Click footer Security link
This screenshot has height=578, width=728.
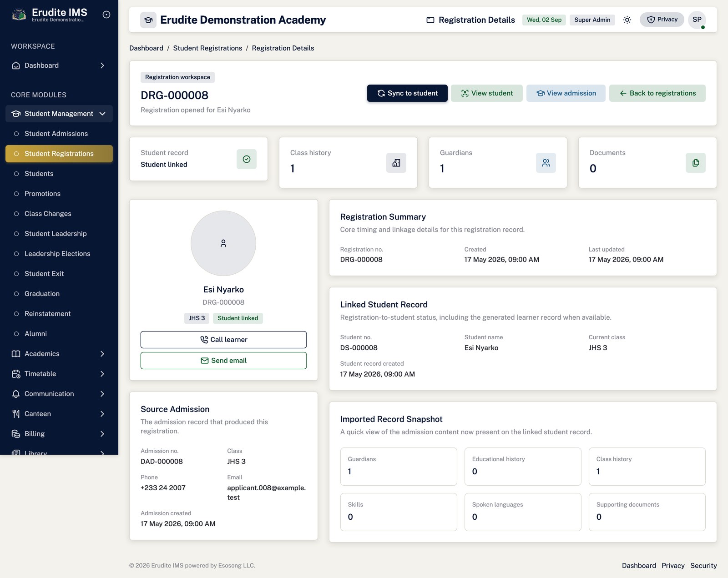703,566
